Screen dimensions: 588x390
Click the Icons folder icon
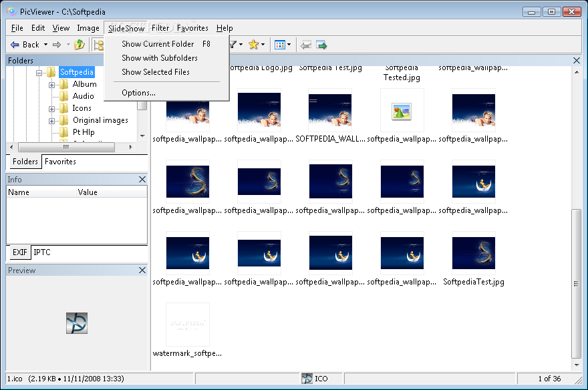point(63,108)
